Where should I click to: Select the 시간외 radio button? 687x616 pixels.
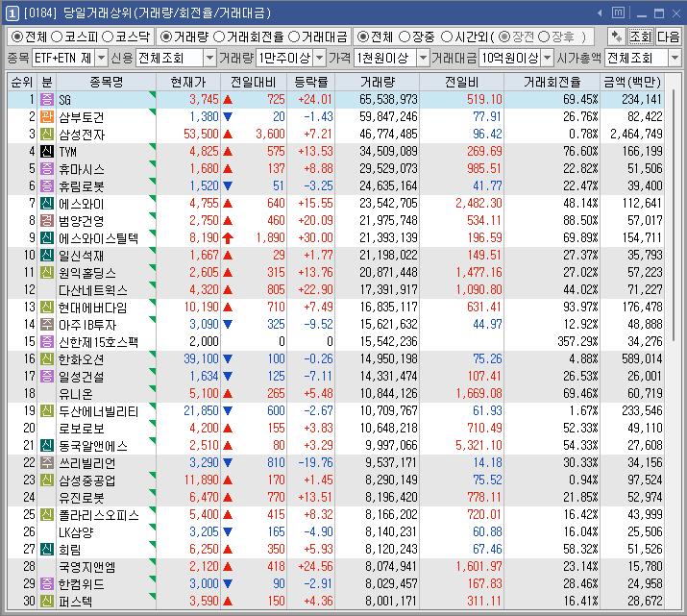(x=447, y=37)
